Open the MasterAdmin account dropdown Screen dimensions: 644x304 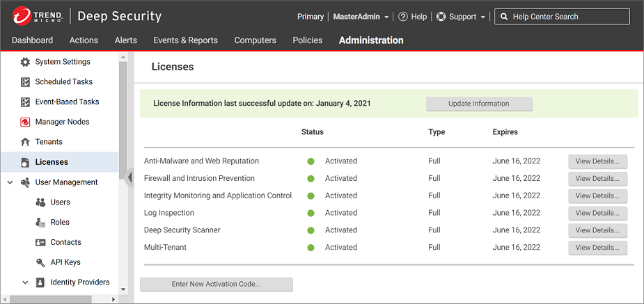point(361,17)
